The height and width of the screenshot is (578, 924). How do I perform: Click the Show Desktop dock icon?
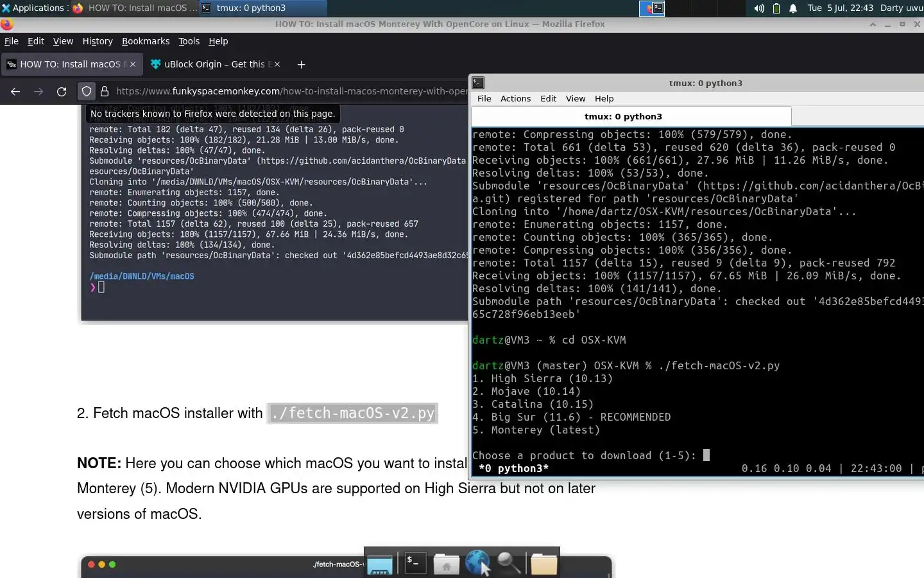[380, 564]
